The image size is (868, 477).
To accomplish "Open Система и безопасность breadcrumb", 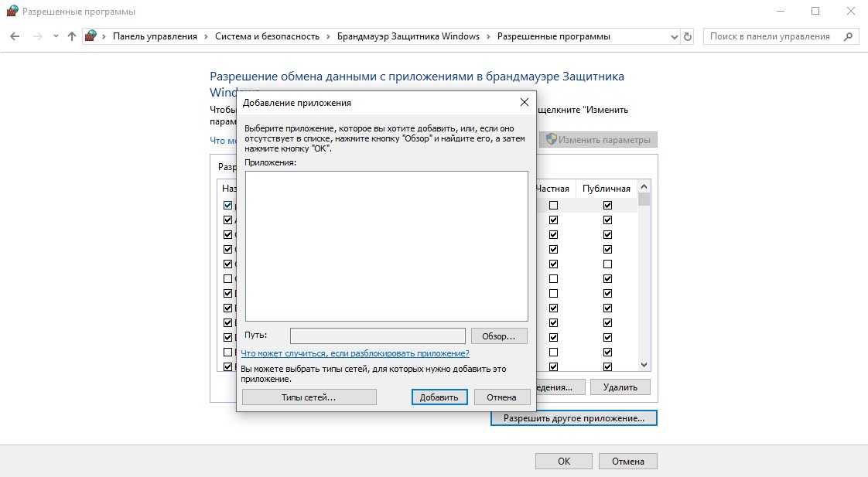I will [x=268, y=36].
